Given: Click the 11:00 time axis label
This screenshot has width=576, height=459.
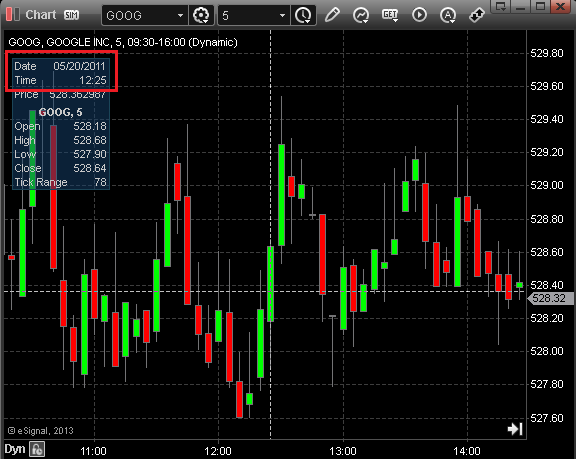Looking at the screenshot, I should [x=93, y=451].
